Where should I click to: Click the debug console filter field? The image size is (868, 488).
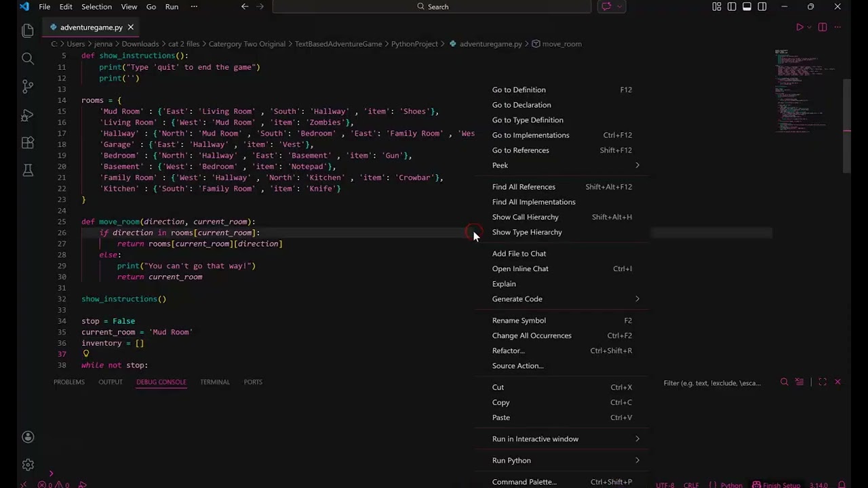(x=717, y=383)
